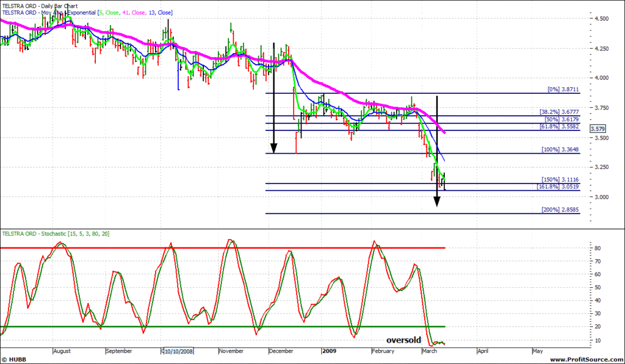Select the [161.8%] 3.0519 Fibonacci label
Viewport: 625px width, 364px height.
pyautogui.click(x=558, y=187)
